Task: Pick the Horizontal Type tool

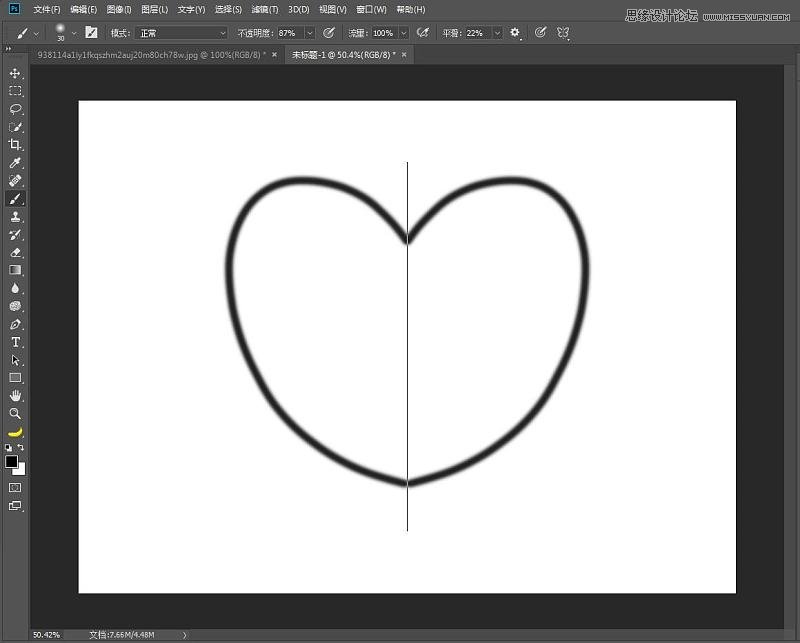Action: [15, 342]
